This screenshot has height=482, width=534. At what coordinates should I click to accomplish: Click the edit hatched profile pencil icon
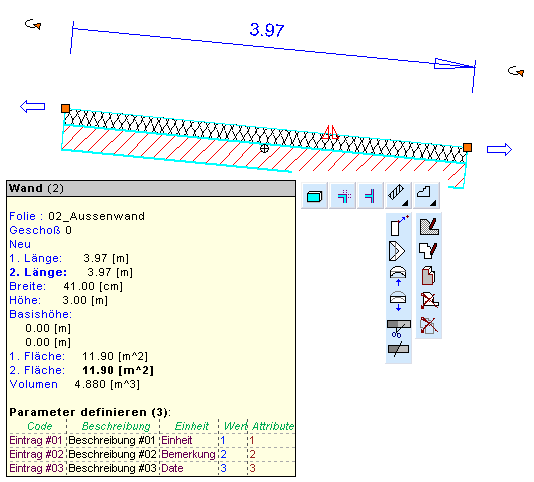[x=429, y=227]
